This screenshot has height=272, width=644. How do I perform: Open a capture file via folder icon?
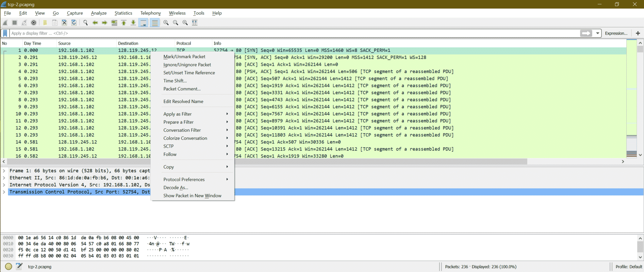tap(45, 23)
